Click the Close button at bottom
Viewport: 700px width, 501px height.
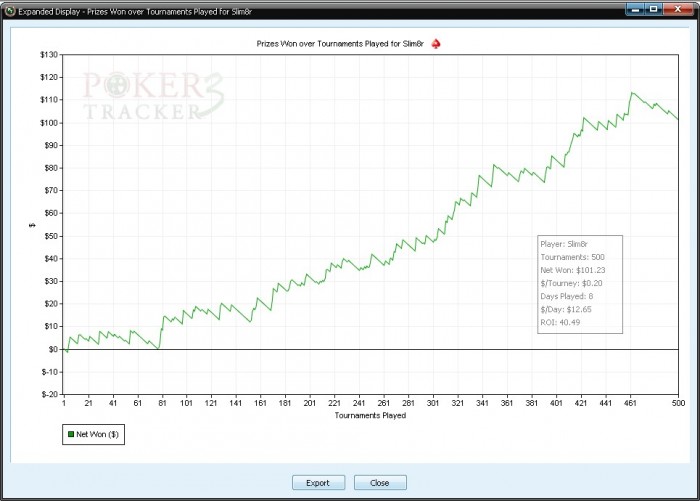click(x=380, y=483)
